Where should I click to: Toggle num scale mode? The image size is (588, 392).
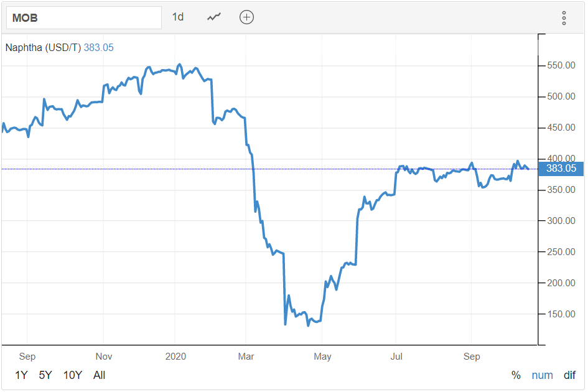pos(542,375)
